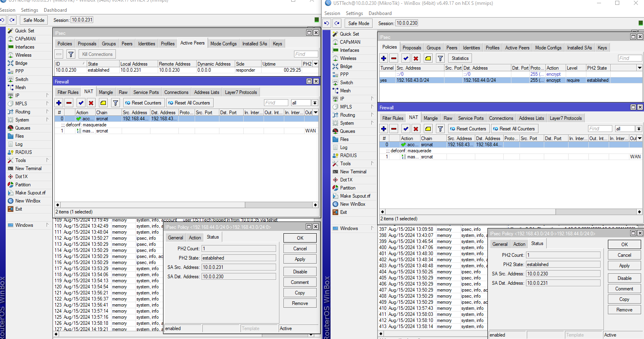Click OK in right IPsec Policy dialog

click(625, 244)
